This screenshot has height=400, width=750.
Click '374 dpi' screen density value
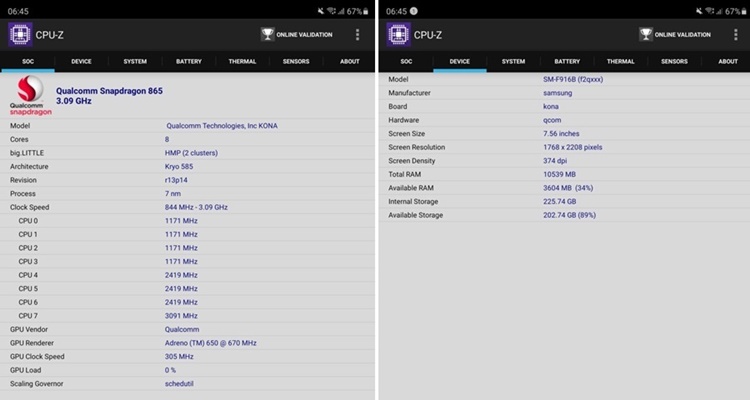555,161
